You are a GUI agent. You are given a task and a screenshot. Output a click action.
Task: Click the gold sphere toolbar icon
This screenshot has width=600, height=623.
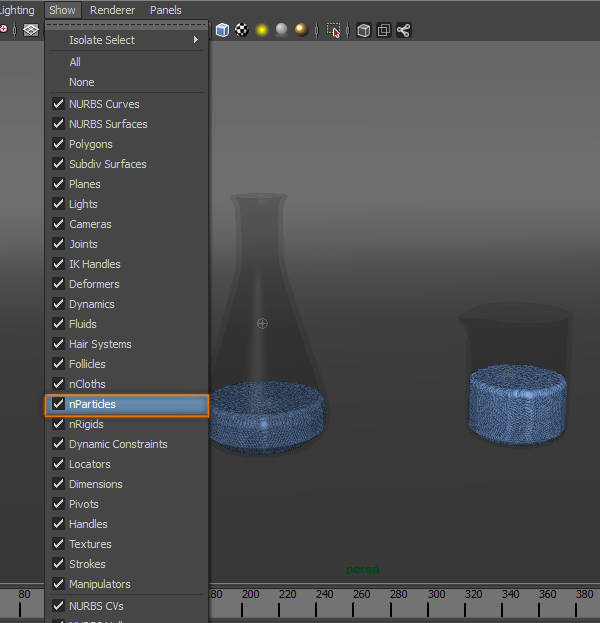coord(301,30)
